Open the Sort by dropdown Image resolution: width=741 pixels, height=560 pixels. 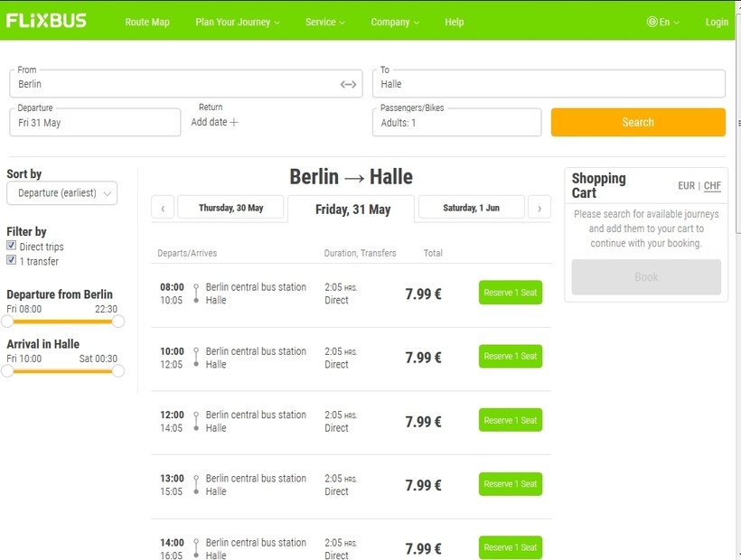click(61, 193)
